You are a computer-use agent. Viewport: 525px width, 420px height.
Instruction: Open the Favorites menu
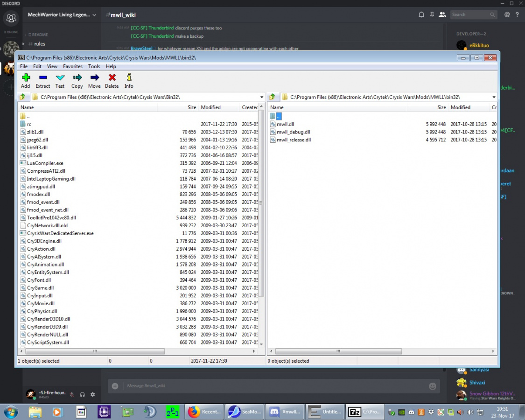(x=73, y=66)
